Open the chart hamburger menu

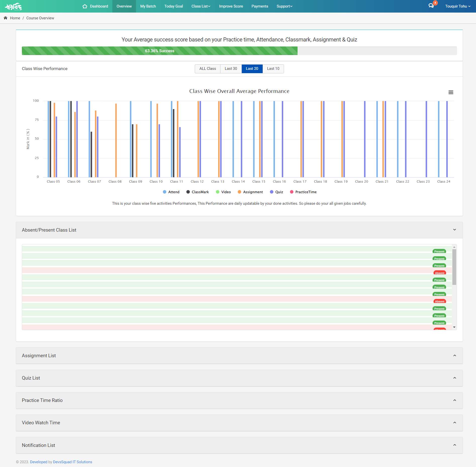[451, 92]
